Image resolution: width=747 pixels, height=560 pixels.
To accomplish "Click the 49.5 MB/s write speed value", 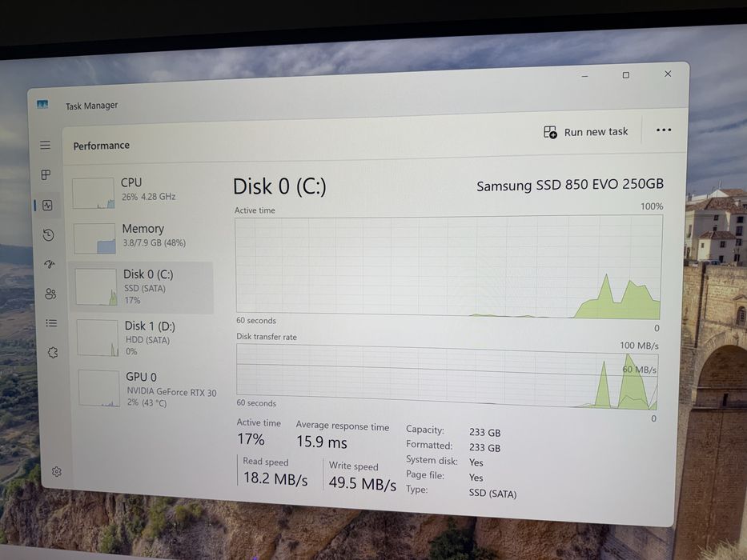I will pos(362,483).
